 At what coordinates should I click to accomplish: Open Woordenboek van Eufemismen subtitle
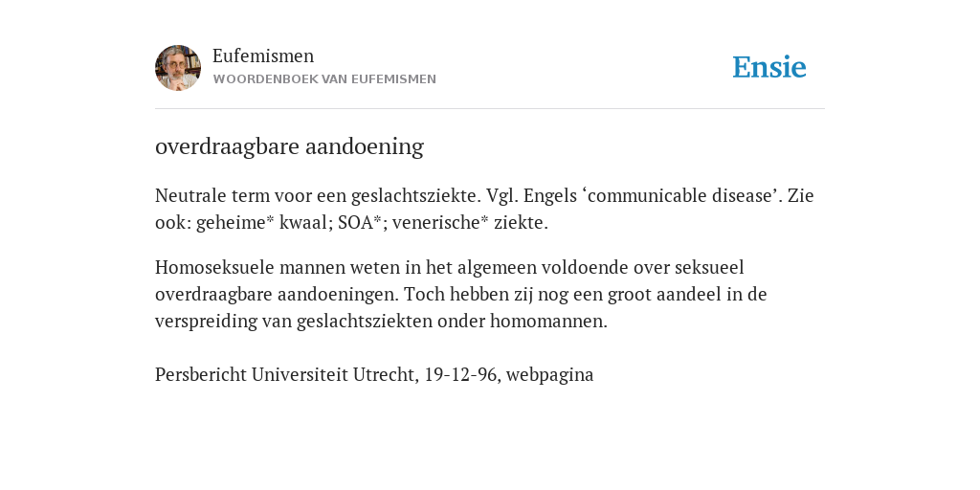[x=324, y=79]
